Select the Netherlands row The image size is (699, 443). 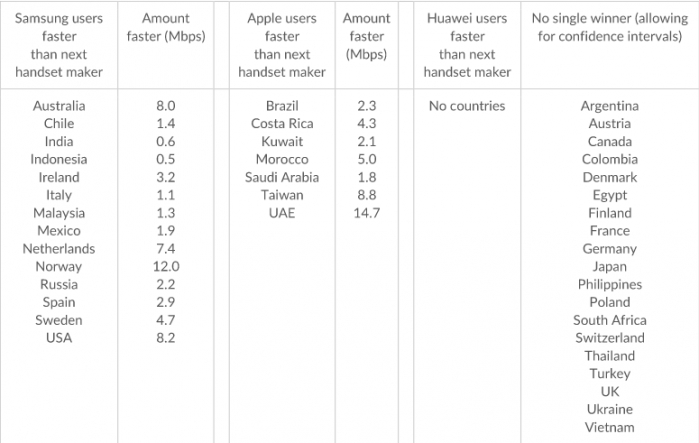point(59,249)
